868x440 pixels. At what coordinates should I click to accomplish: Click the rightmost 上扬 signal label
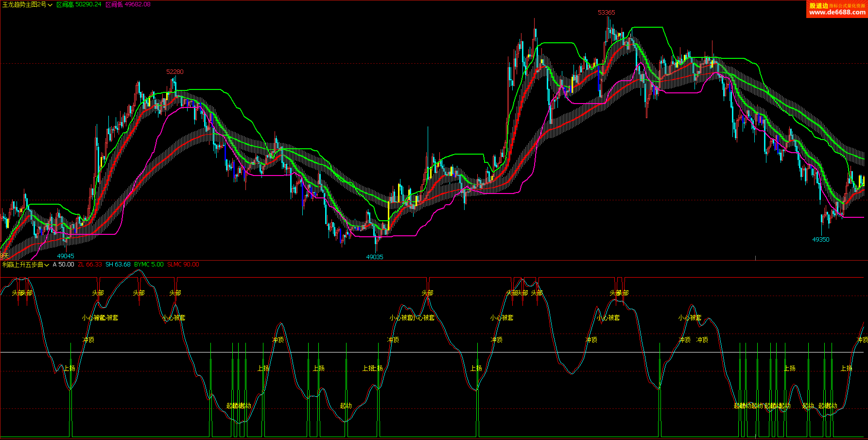pos(847,369)
